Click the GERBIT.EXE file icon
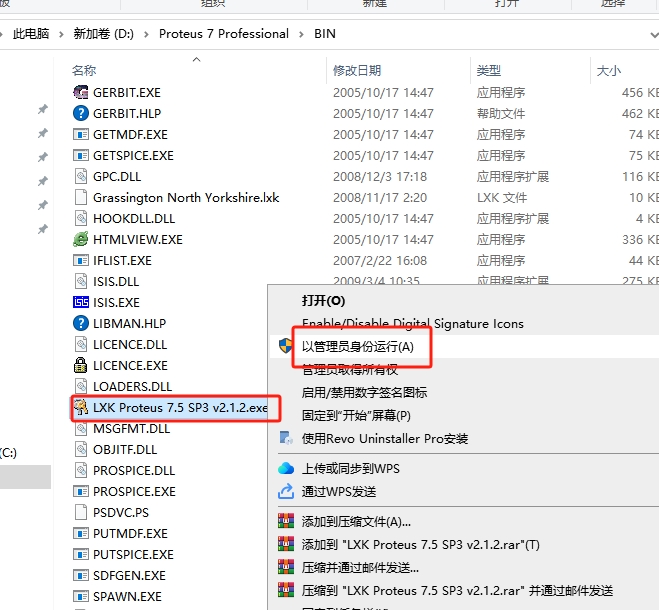659x610 pixels. pos(81,92)
